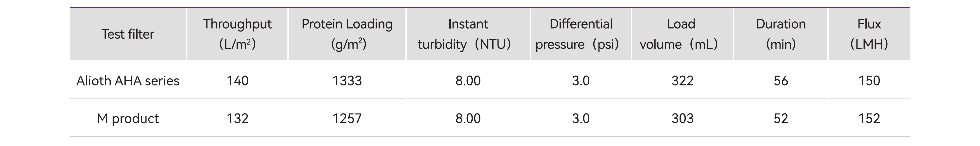
Task: Select the protein loading value 1333
Action: [347, 81]
